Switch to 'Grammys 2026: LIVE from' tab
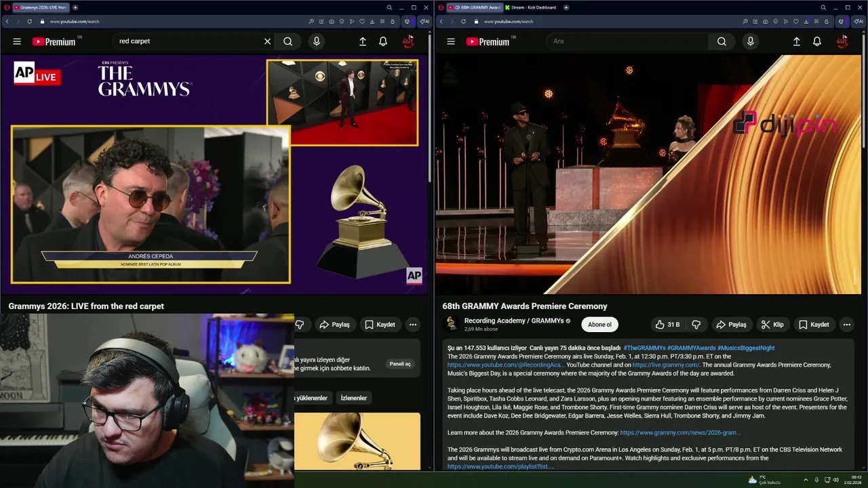The height and width of the screenshot is (488, 868). 41,7
